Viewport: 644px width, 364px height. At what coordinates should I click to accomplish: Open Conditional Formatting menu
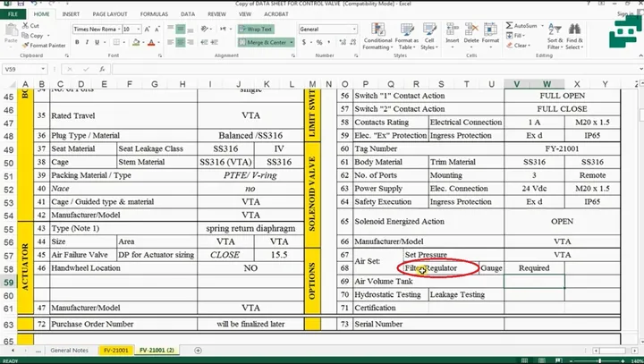click(377, 36)
